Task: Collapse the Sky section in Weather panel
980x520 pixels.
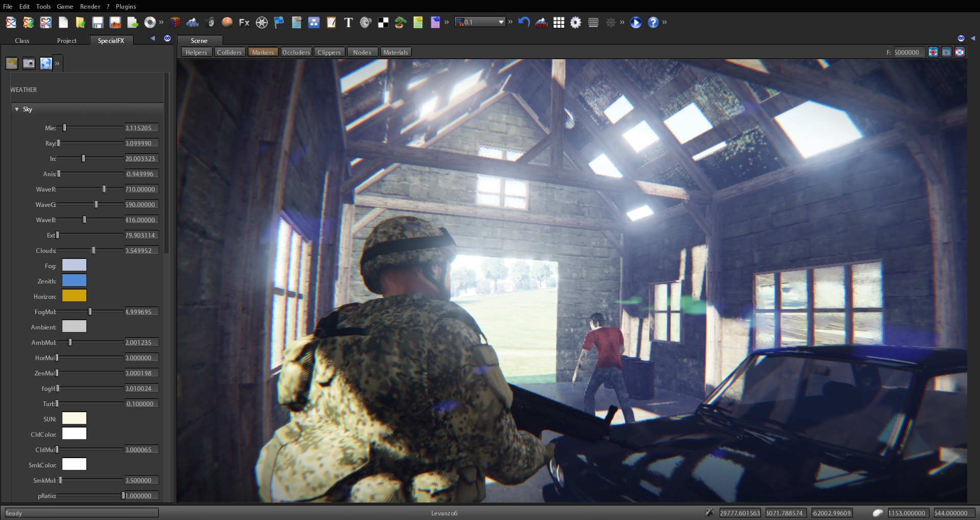Action: pyautogui.click(x=16, y=109)
